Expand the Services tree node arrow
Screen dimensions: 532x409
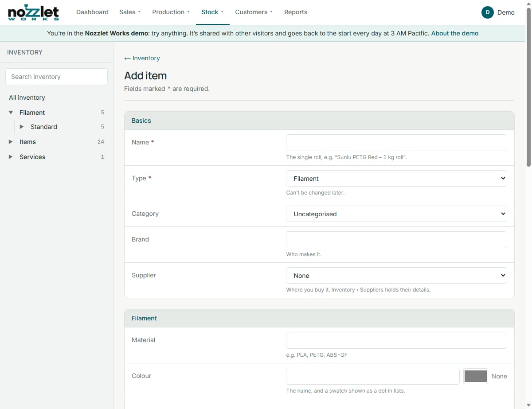[x=11, y=157]
